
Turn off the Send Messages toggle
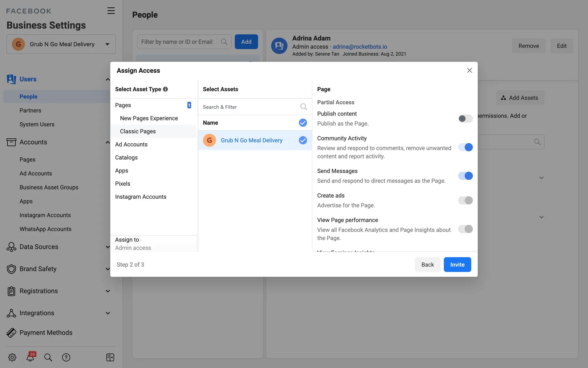click(x=465, y=176)
